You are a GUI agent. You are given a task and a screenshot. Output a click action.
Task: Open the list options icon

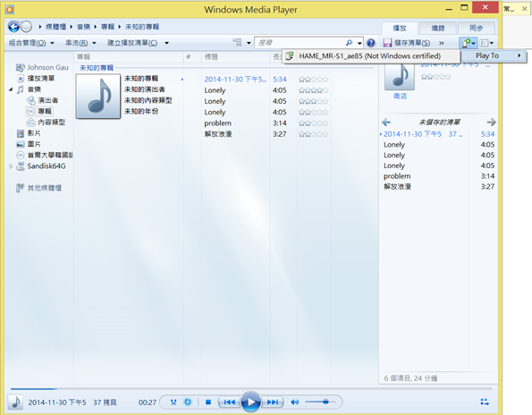tap(486, 43)
